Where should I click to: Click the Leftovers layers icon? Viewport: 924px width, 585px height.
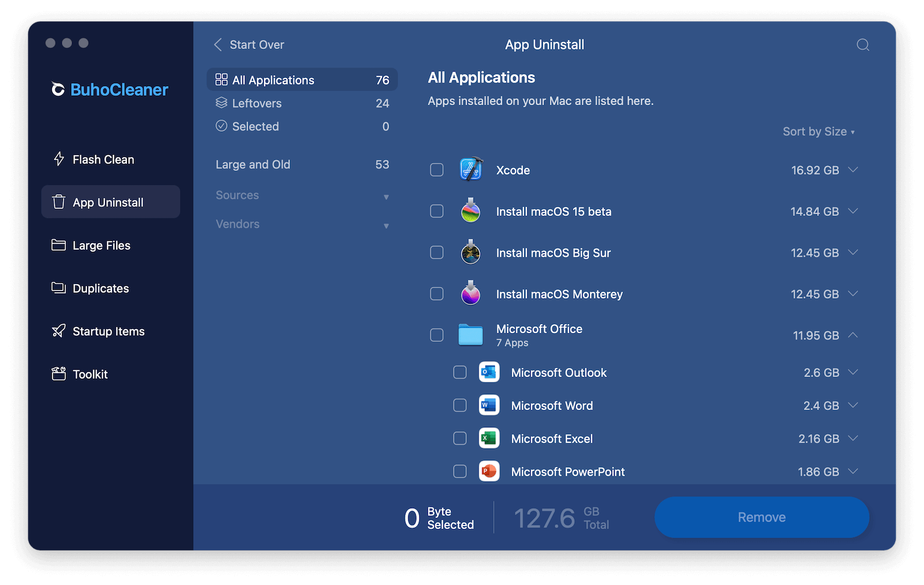221,103
